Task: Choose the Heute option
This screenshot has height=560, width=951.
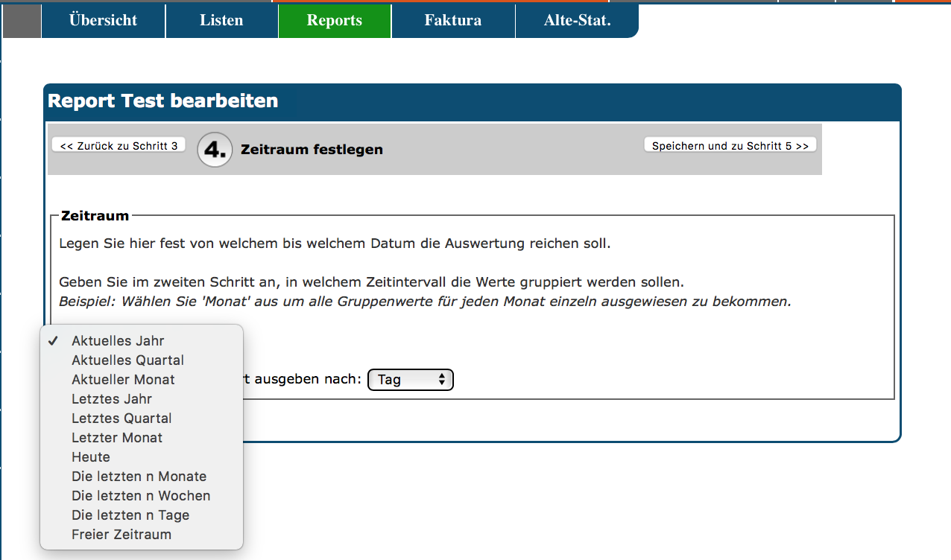Action: click(x=91, y=457)
